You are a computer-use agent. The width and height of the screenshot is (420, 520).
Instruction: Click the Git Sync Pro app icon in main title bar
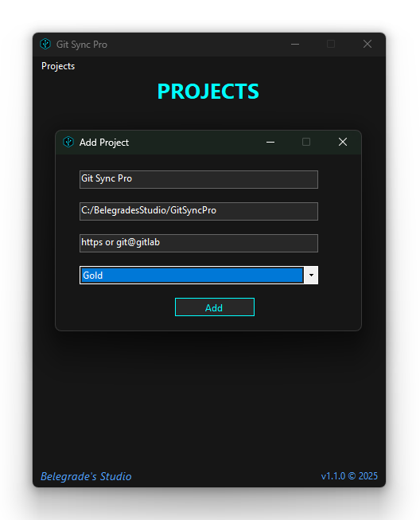point(45,44)
